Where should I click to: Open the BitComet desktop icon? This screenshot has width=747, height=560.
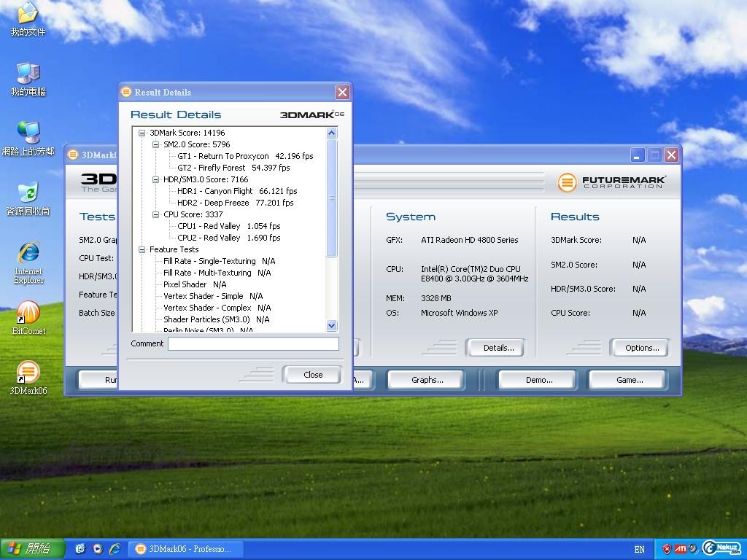click(28, 314)
